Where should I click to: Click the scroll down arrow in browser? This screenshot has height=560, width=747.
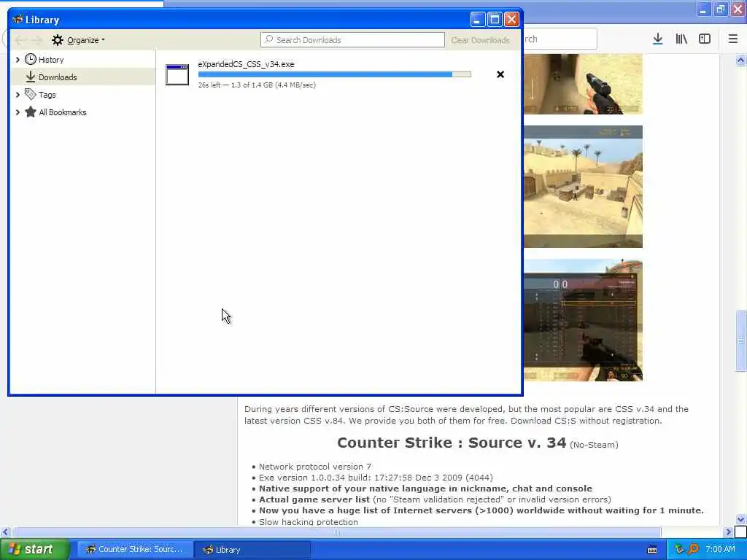[x=740, y=519]
